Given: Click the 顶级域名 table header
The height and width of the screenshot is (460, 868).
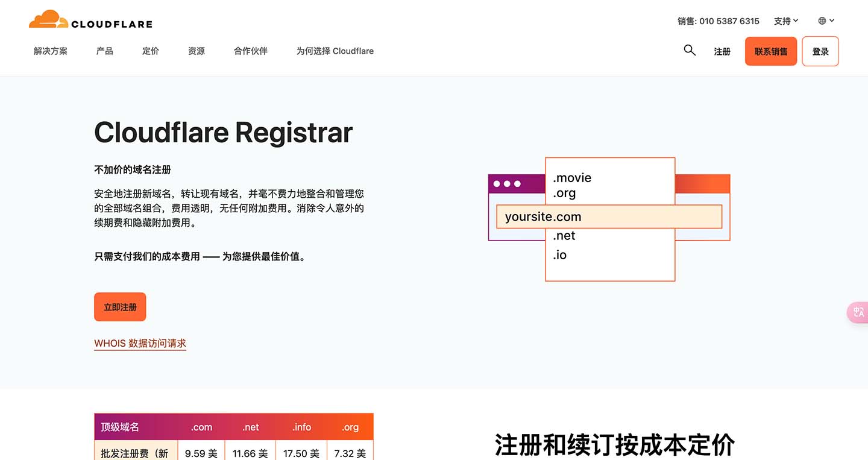Looking at the screenshot, I should (x=136, y=427).
